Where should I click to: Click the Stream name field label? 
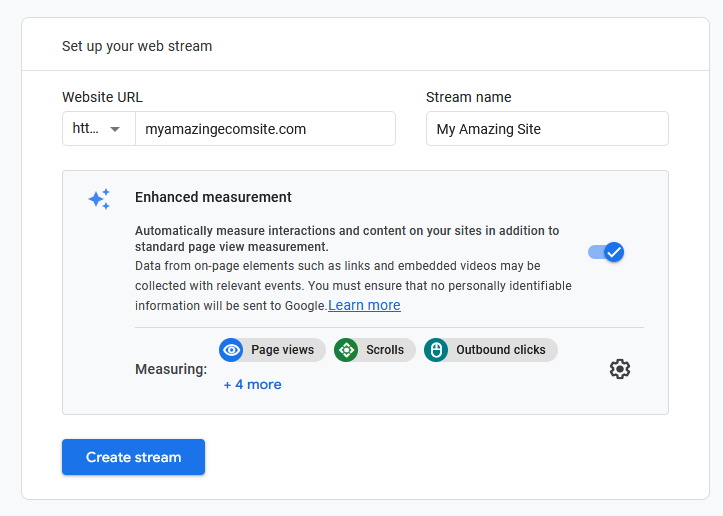pos(468,97)
